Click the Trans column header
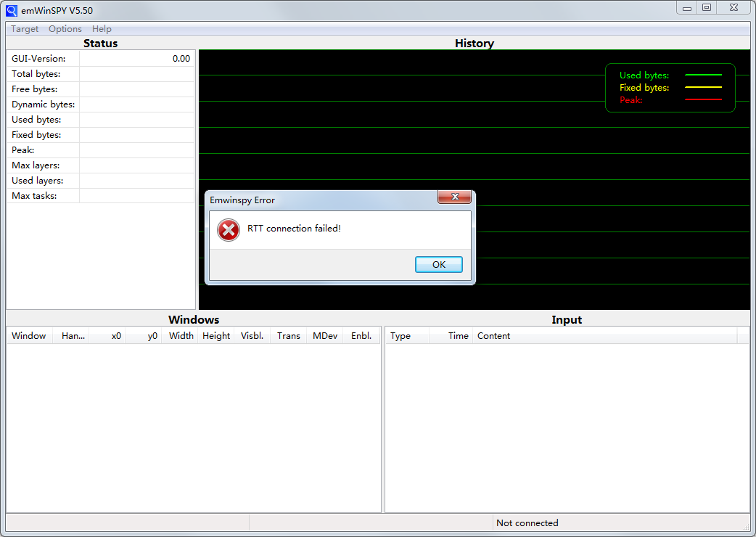 tap(288, 336)
